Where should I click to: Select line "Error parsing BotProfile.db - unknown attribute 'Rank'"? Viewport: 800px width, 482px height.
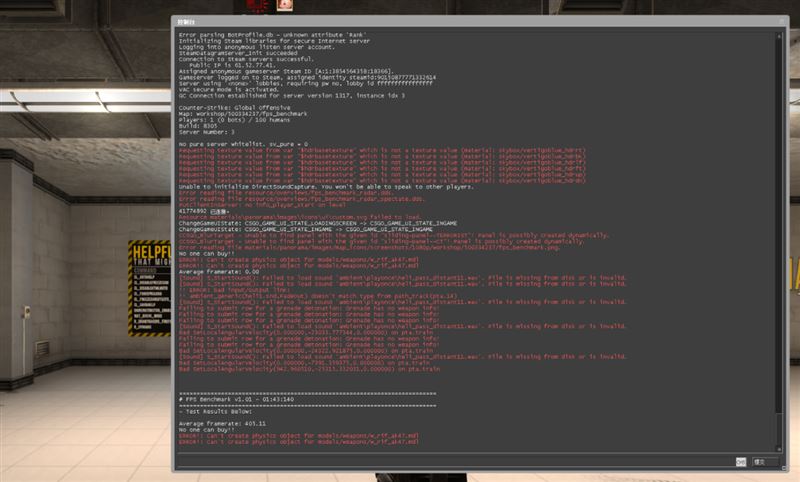point(272,35)
